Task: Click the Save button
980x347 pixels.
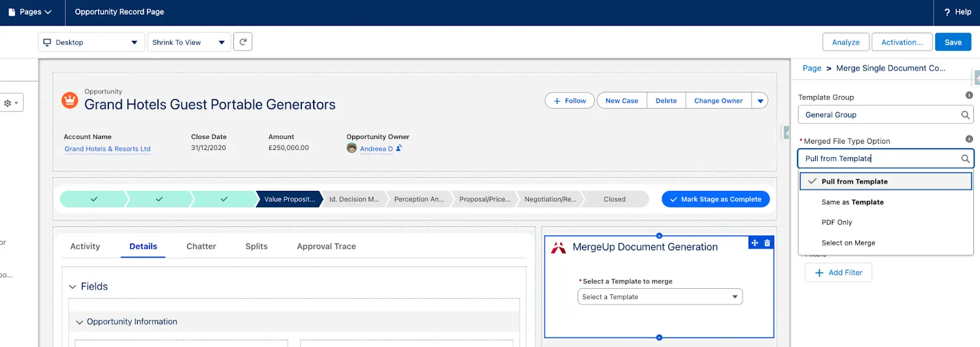Action: (952, 42)
